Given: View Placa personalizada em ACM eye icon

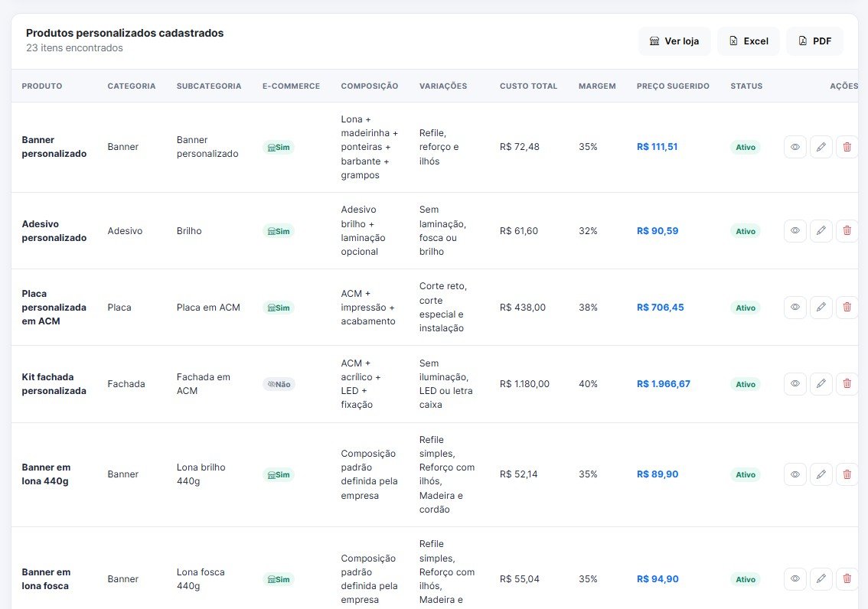Looking at the screenshot, I should click(x=795, y=307).
